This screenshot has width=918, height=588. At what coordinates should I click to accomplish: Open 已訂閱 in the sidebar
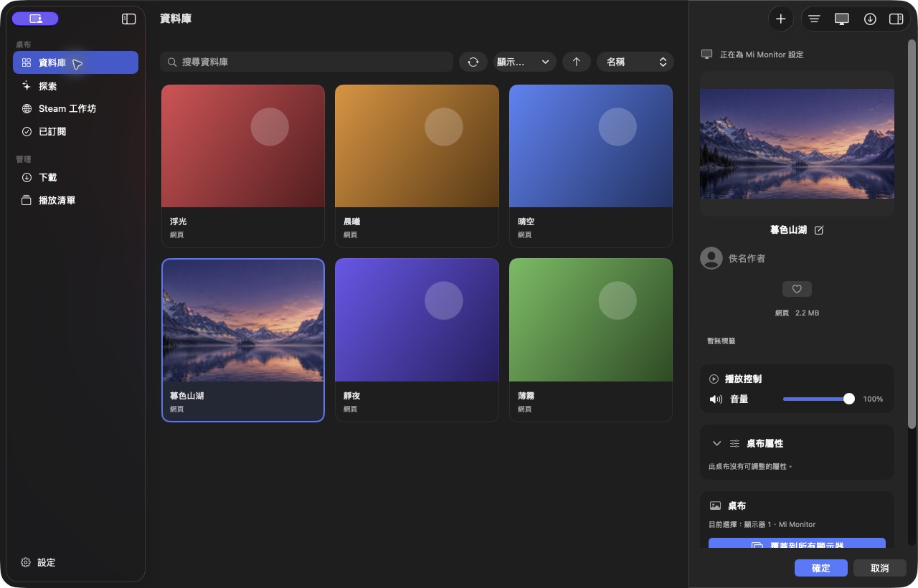coord(75,132)
